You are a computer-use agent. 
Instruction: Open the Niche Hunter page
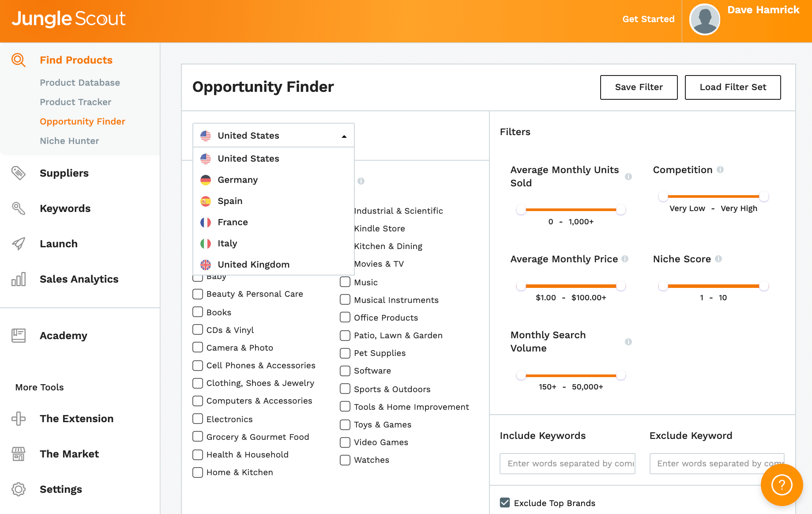(69, 140)
